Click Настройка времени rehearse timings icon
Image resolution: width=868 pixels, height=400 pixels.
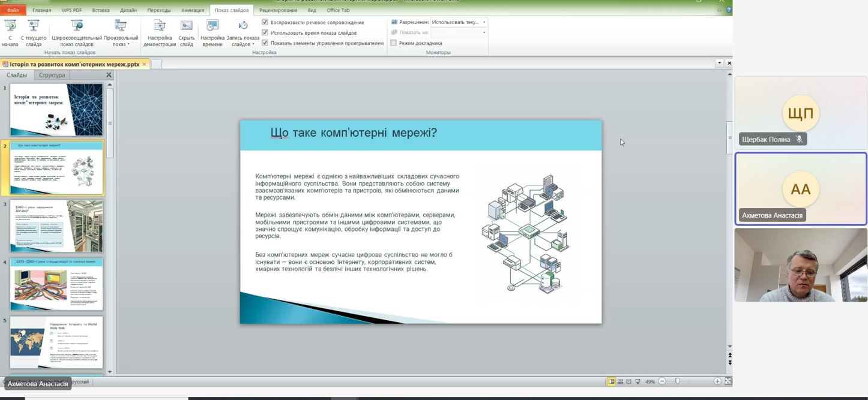212,27
